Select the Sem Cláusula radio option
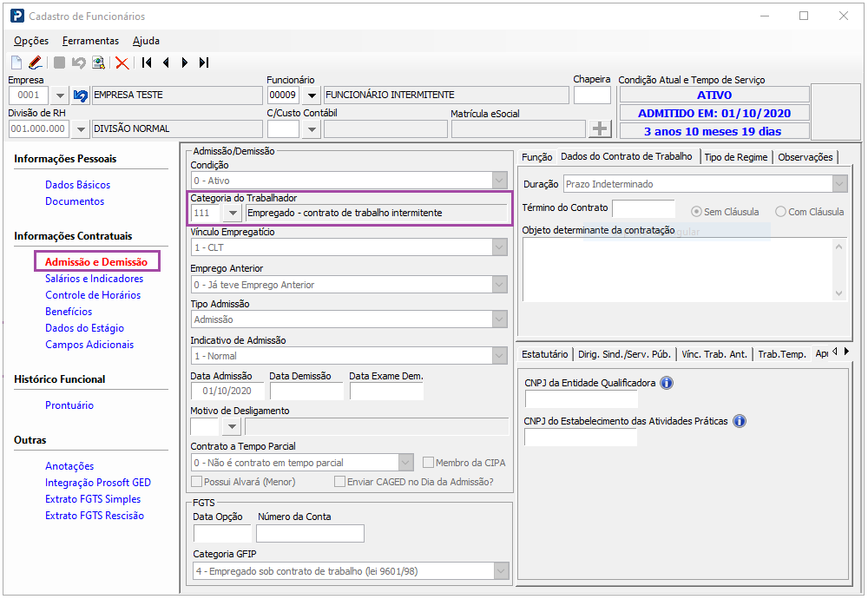Viewport: 868px width, 599px height. click(696, 212)
